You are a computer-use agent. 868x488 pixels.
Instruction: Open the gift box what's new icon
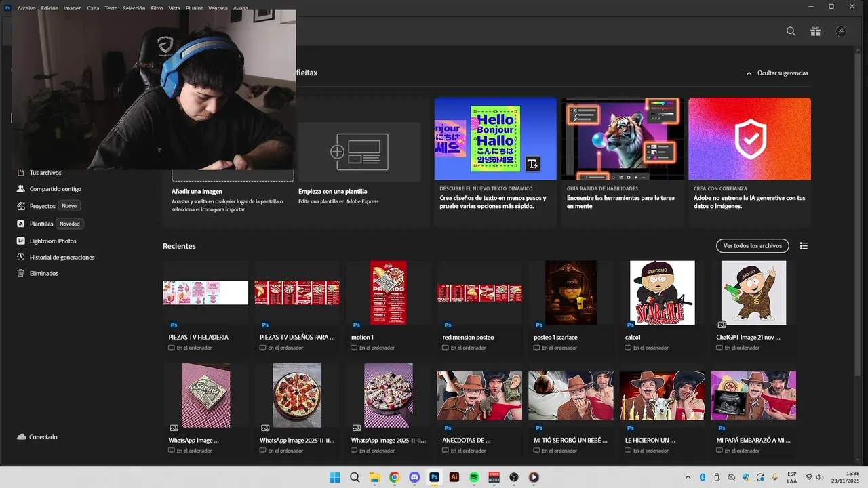tap(815, 31)
